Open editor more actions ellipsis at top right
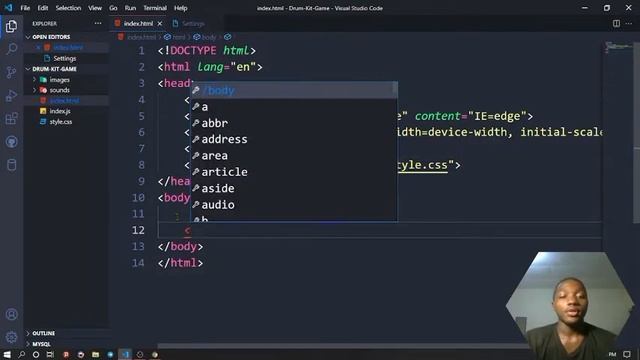The height and width of the screenshot is (360, 640). [x=629, y=23]
